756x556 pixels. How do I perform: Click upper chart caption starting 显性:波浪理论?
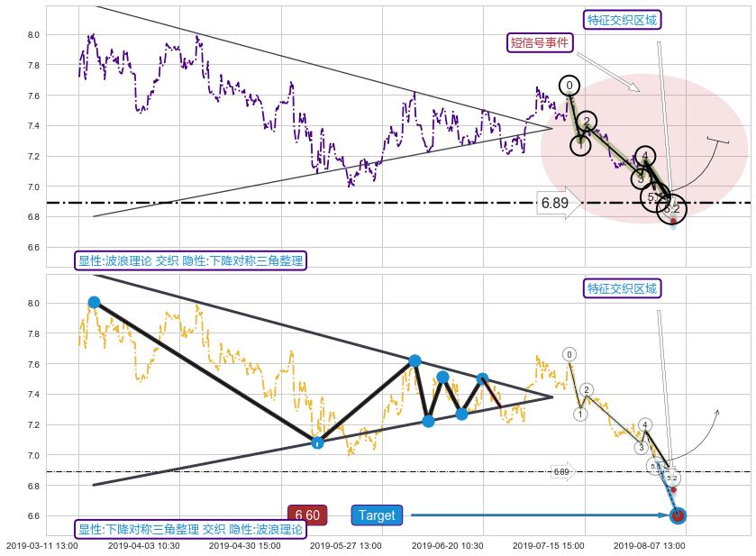(x=190, y=261)
